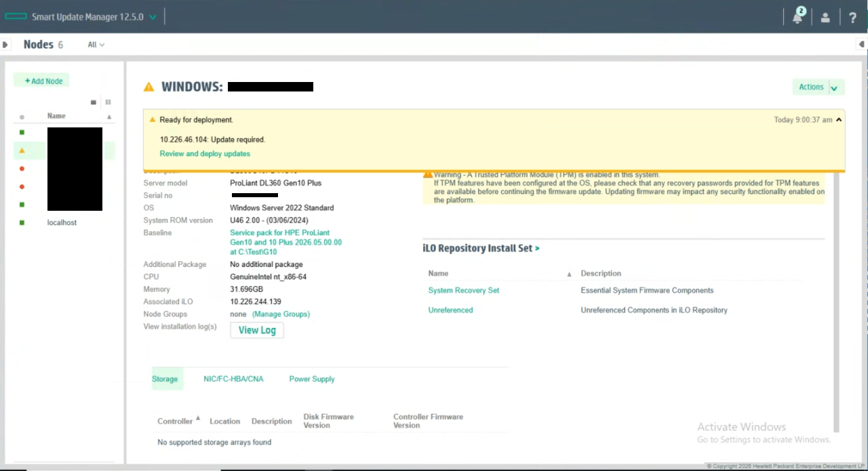
Task: Switch to the NIC/FC-HBA/CNA tab
Action: click(x=233, y=379)
